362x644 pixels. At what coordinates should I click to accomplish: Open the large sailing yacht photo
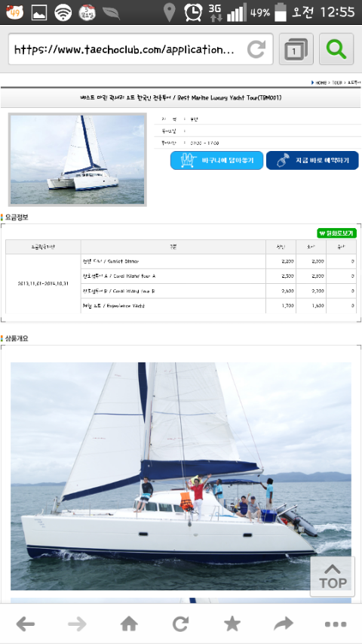(x=180, y=476)
